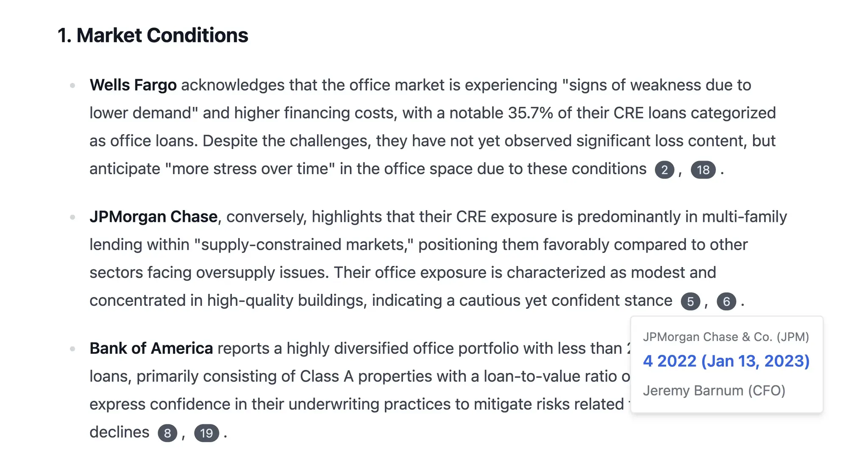Image resolution: width=868 pixels, height=468 pixels.
Task: Open citation badge 19 in Bank of America paragraph
Action: 206,433
